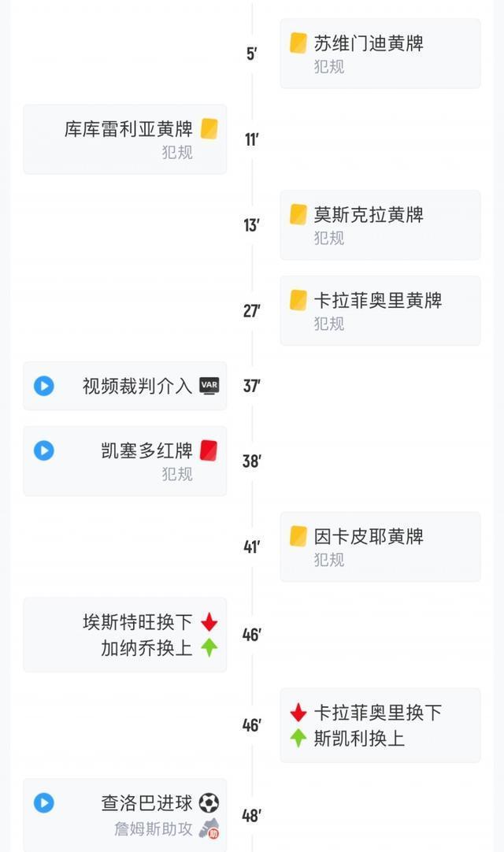
Task: Click red substitution-off arrow next to 埃斯特旺
Action: pos(209,622)
